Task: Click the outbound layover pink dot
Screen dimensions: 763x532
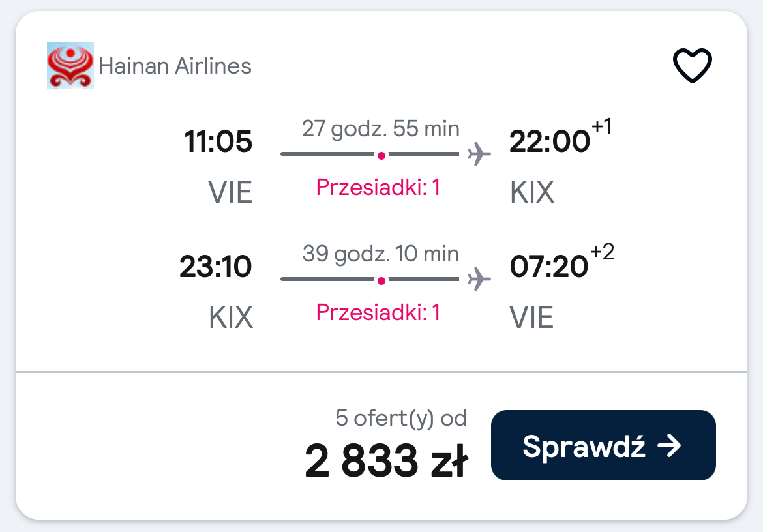Action: point(381,156)
